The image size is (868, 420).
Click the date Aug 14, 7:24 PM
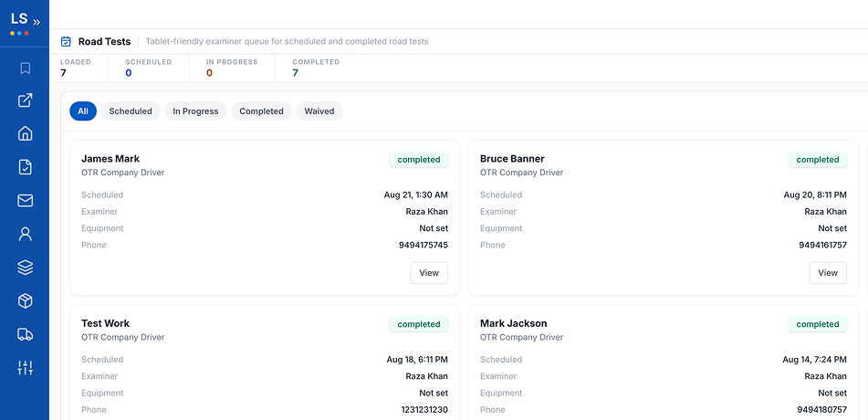point(815,360)
